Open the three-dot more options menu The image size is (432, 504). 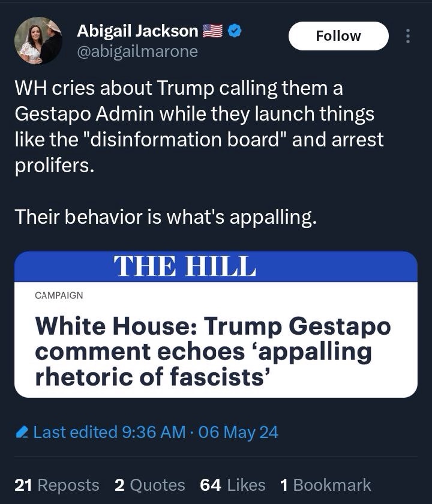tap(408, 36)
